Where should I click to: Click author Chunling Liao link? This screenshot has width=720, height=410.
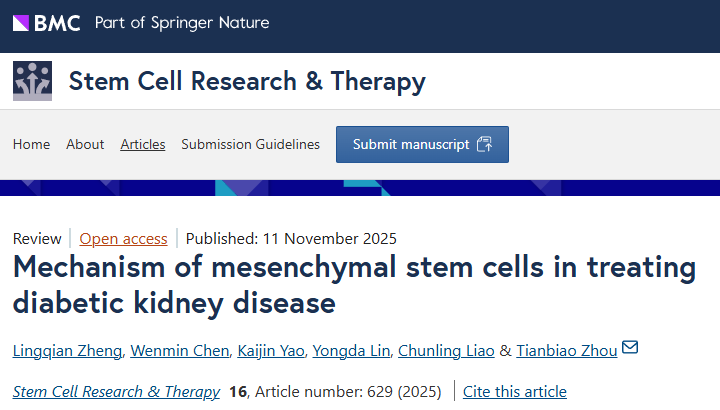pos(446,350)
